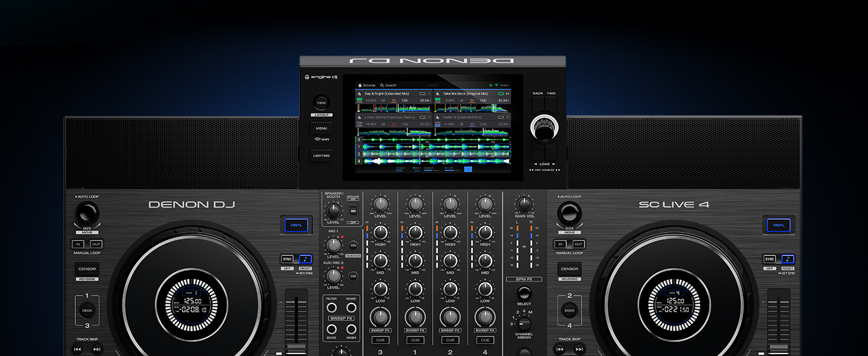Activate VINYL mode on the left deck

pos(295,225)
